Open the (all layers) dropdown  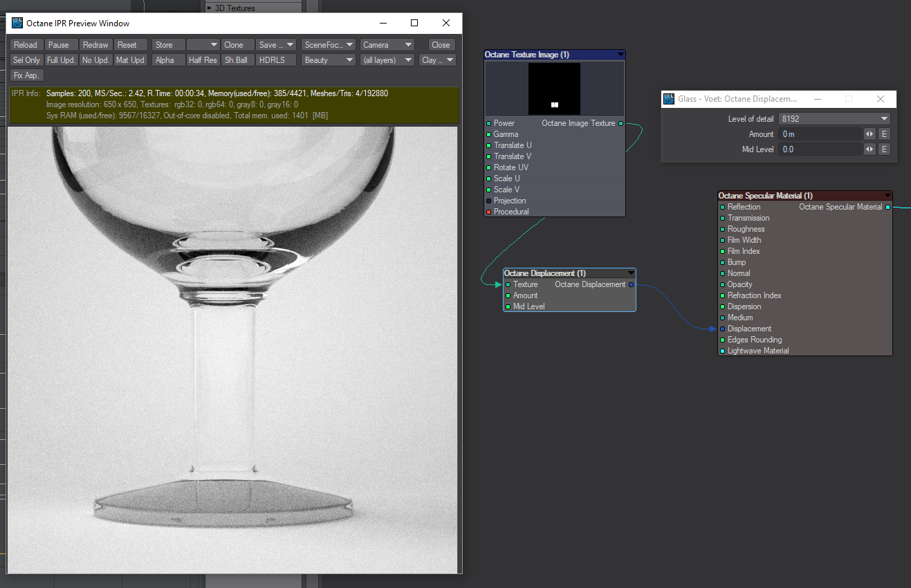point(387,60)
